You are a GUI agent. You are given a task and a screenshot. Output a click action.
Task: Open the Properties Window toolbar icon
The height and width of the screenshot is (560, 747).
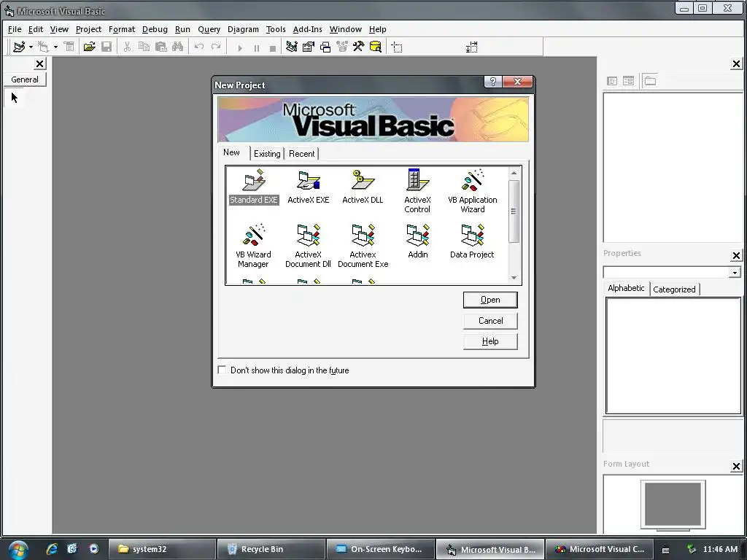pyautogui.click(x=309, y=47)
